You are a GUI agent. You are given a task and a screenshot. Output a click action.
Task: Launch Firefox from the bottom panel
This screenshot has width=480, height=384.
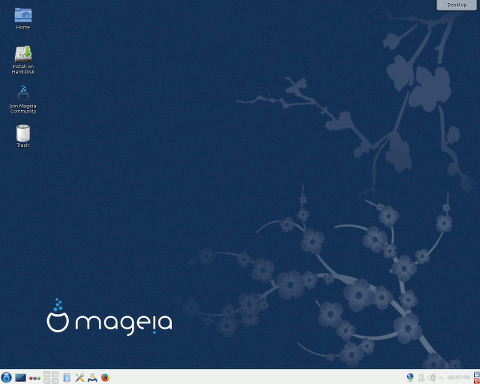[105, 378]
